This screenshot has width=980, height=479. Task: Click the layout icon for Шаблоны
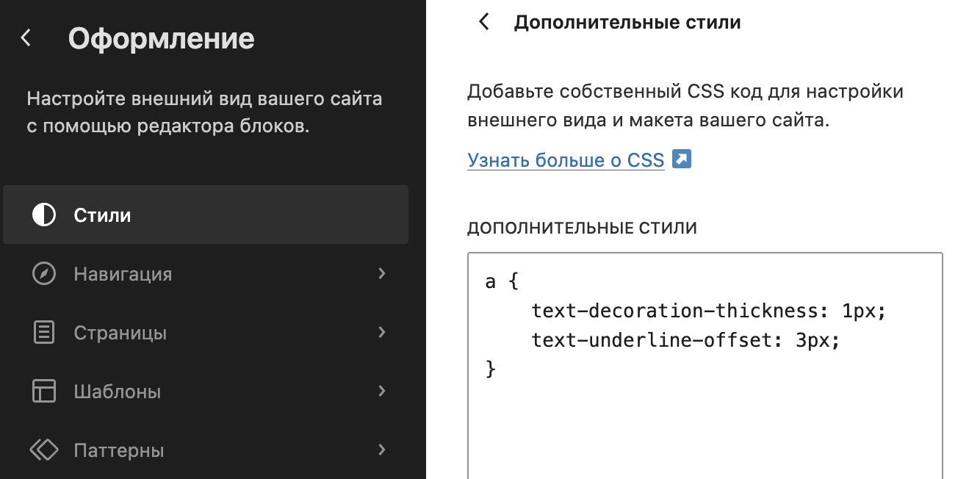[x=44, y=392]
